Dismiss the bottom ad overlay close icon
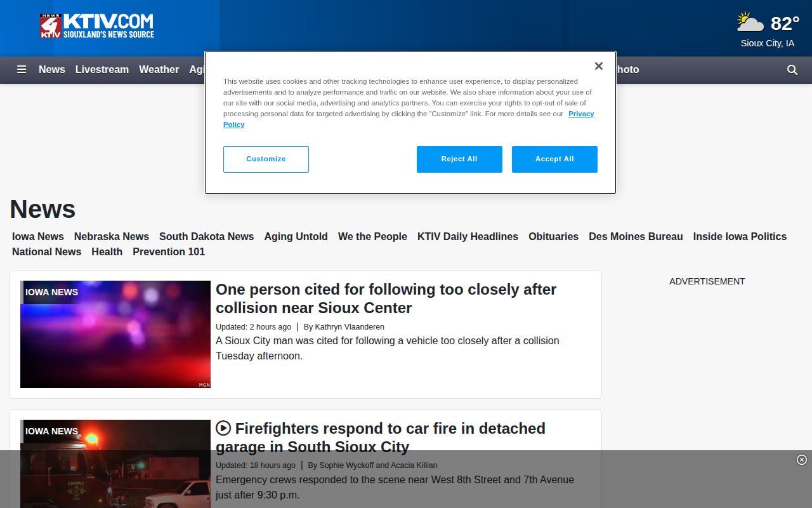The width and height of the screenshot is (812, 508). point(801,460)
